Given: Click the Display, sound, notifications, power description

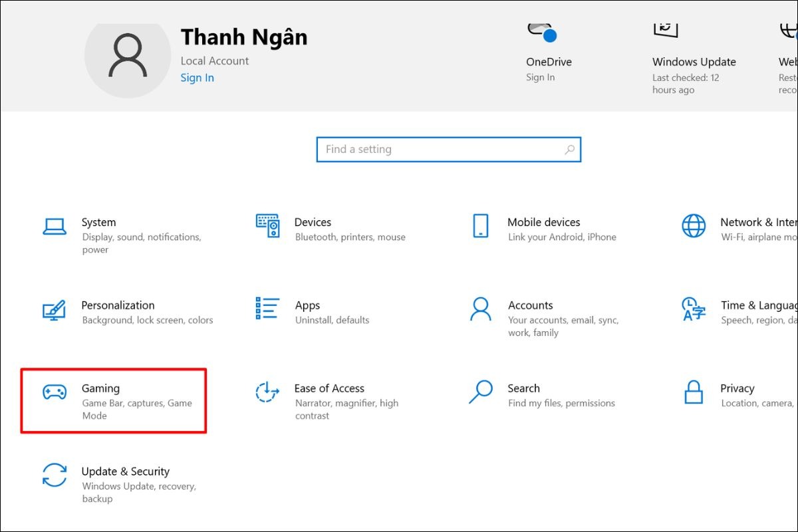Looking at the screenshot, I should coord(142,243).
